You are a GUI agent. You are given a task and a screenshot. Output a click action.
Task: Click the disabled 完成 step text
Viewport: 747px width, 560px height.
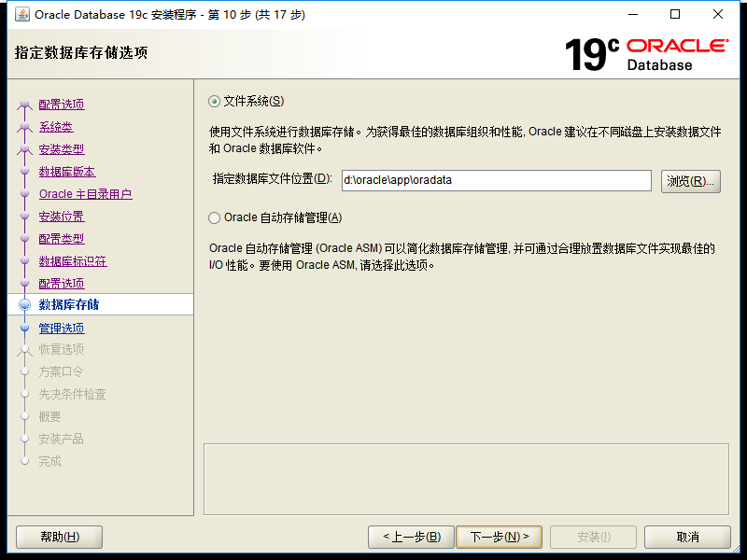50,461
